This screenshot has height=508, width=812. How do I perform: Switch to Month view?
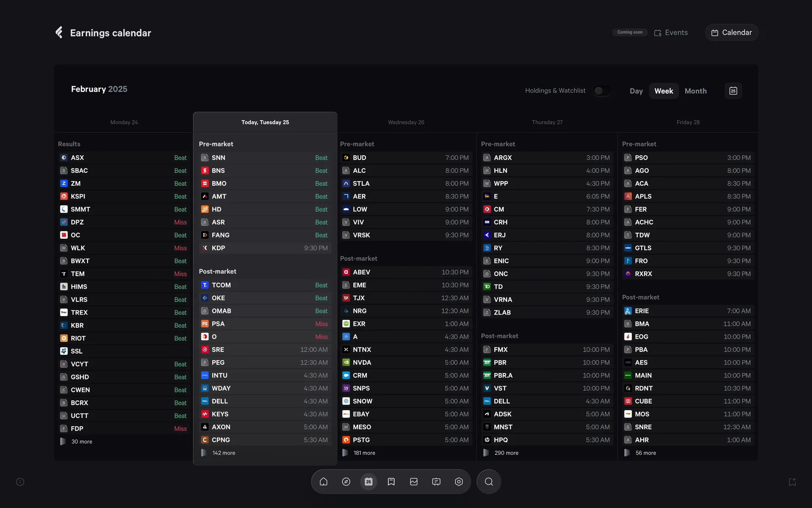coord(695,91)
